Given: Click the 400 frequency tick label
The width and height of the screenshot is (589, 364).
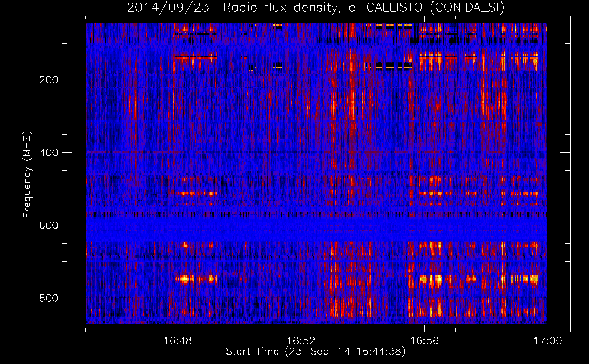Looking at the screenshot, I should [49, 153].
